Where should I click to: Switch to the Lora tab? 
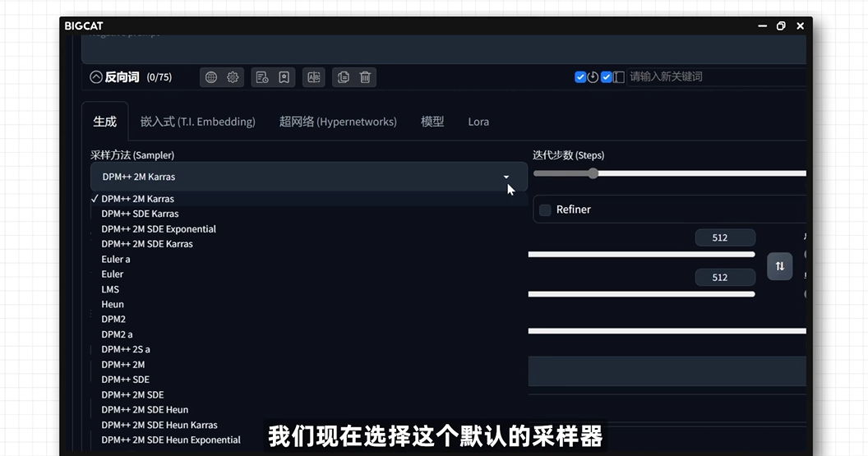pos(478,122)
